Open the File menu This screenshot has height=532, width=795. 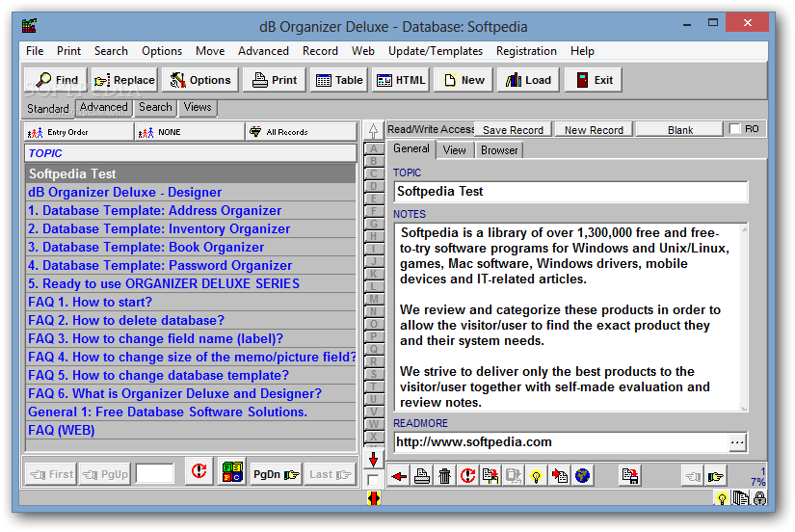[x=35, y=51]
